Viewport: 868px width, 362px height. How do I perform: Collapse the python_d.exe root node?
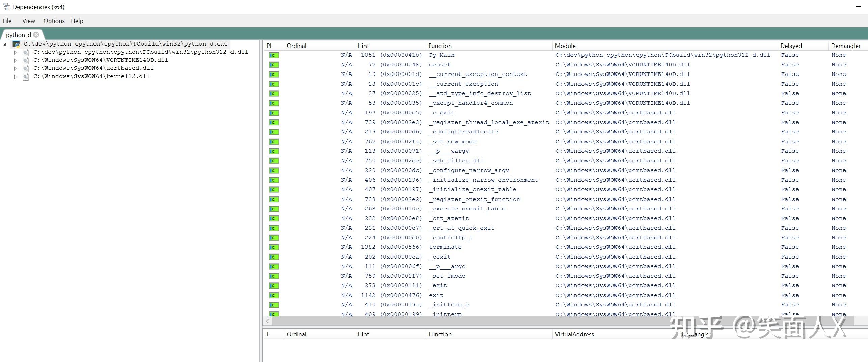point(5,44)
